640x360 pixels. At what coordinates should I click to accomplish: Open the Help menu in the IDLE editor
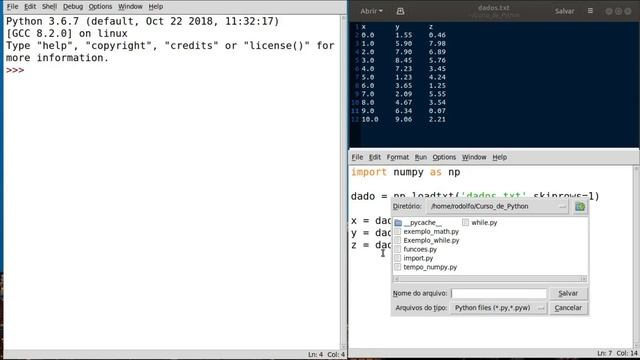(499, 157)
